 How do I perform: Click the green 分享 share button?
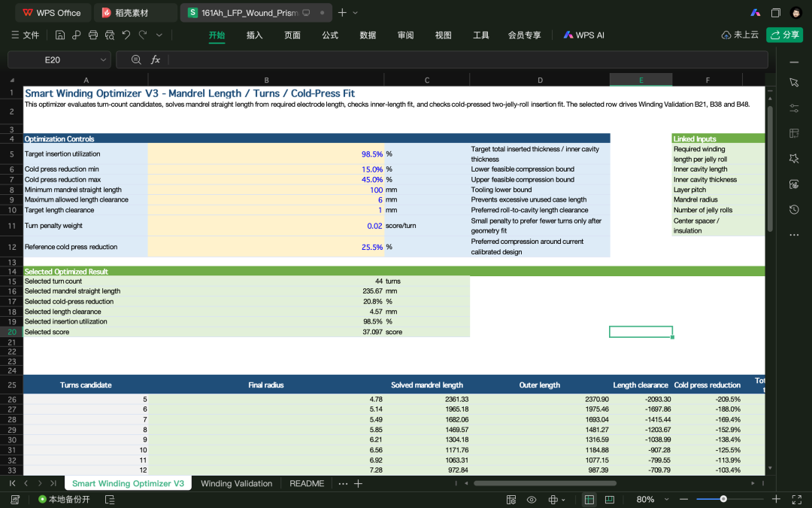pyautogui.click(x=784, y=35)
